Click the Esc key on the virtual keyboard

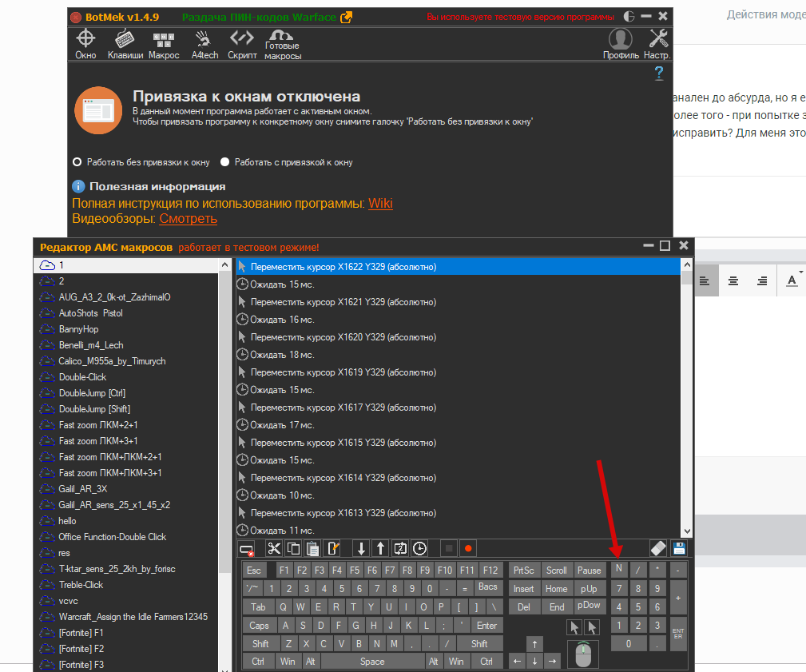(253, 571)
